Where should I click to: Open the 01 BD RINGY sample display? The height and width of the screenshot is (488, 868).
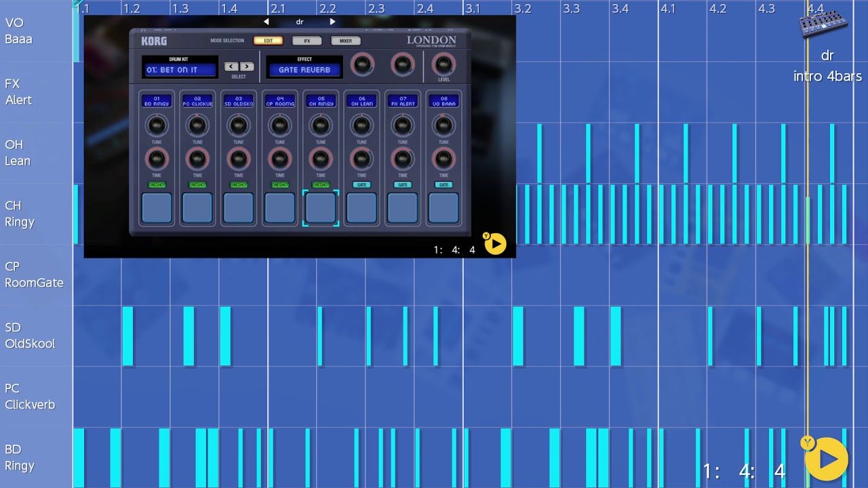click(x=157, y=101)
